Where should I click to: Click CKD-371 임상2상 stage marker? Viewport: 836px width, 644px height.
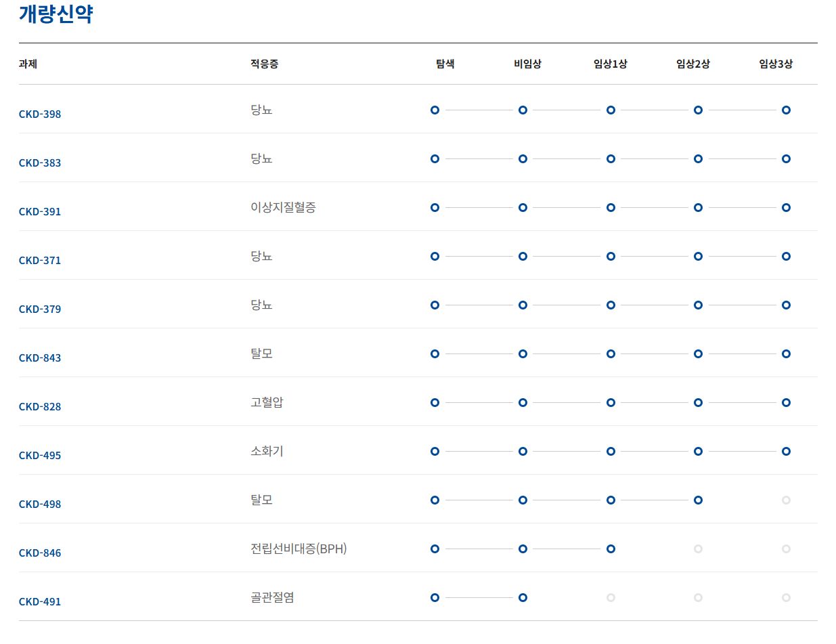[x=698, y=256]
